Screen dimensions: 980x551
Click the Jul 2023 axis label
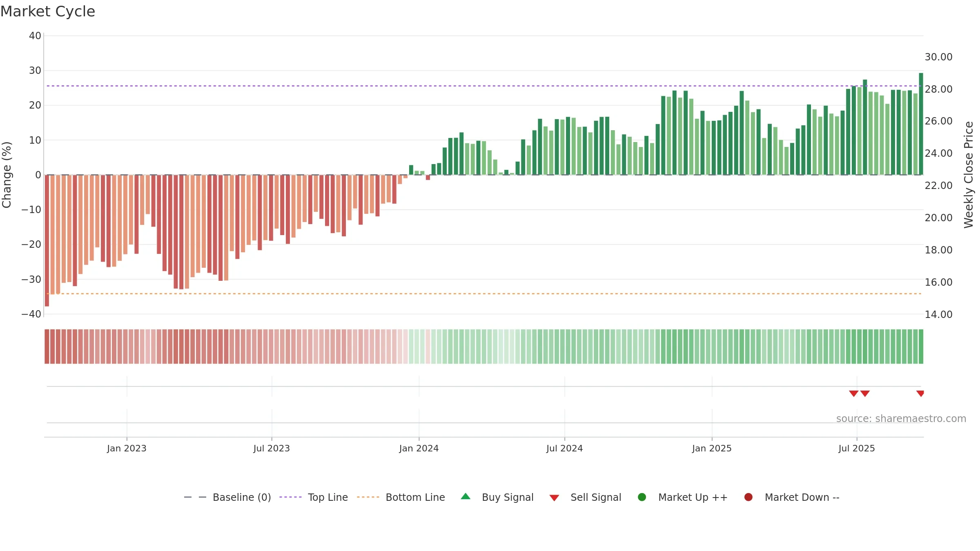tap(272, 448)
